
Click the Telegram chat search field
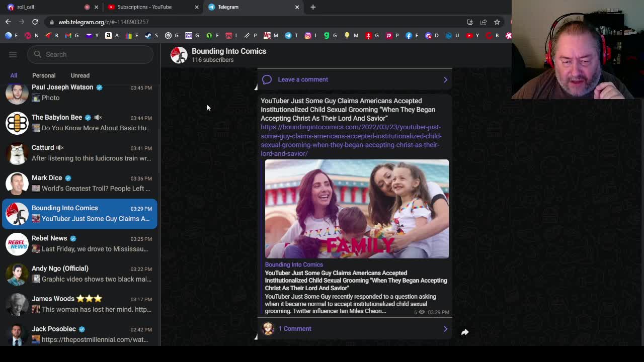(x=91, y=54)
